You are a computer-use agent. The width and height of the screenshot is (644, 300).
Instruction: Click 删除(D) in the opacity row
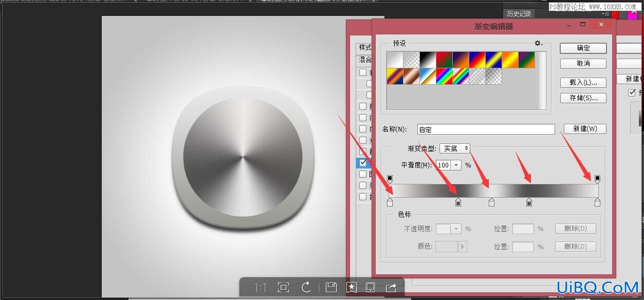point(576,229)
